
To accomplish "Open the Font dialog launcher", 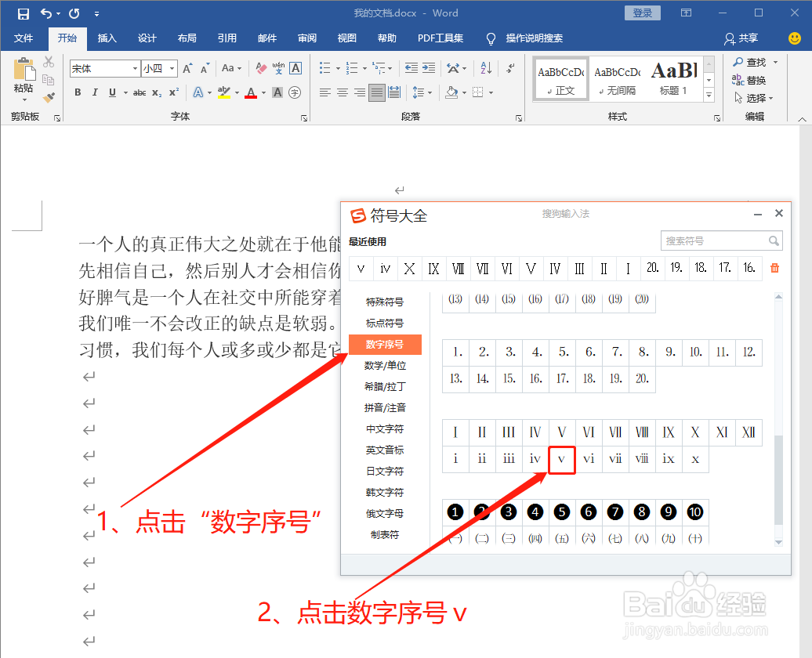I will (x=304, y=118).
